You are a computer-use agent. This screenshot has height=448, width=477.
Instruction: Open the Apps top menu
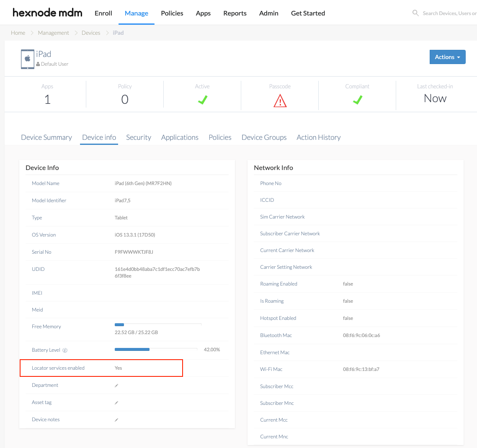click(x=203, y=13)
